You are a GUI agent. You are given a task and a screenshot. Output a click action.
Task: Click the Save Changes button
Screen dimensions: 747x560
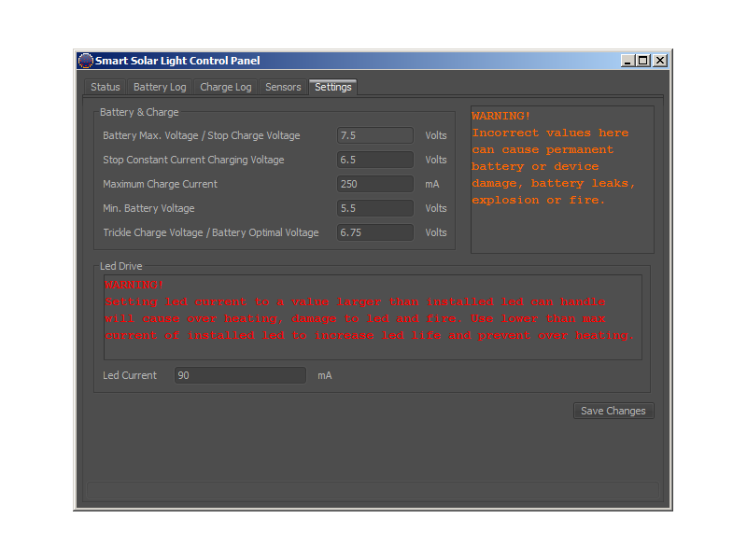tap(613, 411)
